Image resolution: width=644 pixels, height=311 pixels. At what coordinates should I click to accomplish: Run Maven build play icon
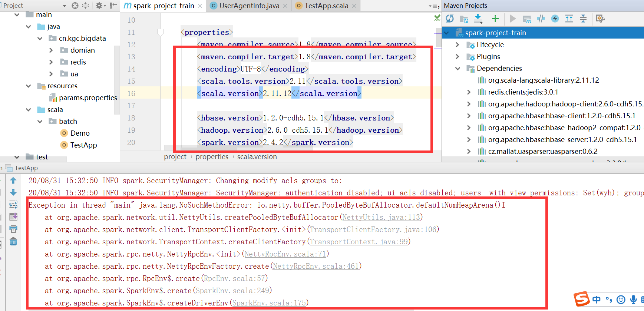tap(513, 19)
